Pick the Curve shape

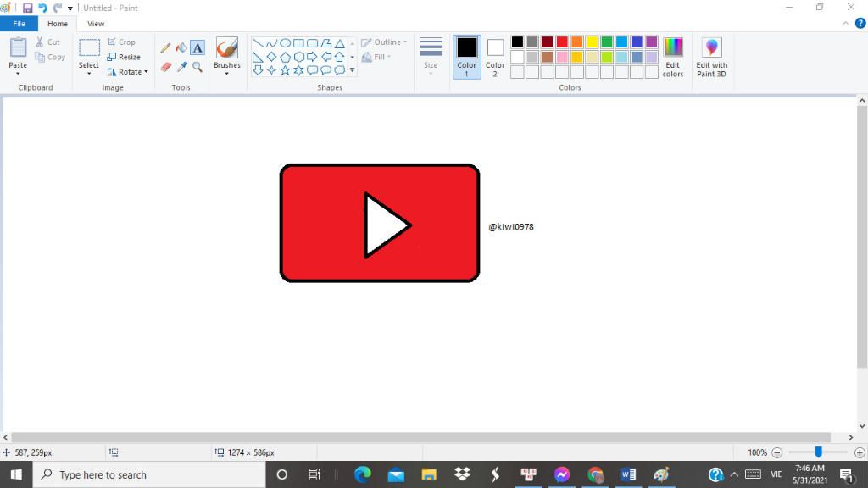[x=271, y=43]
